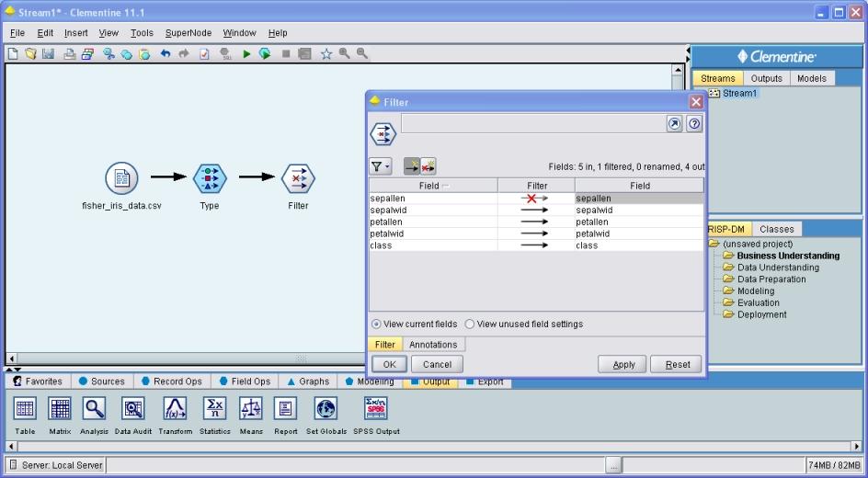This screenshot has width=868, height=478.
Task: Switch to the Classes project tab
Action: coord(777,229)
